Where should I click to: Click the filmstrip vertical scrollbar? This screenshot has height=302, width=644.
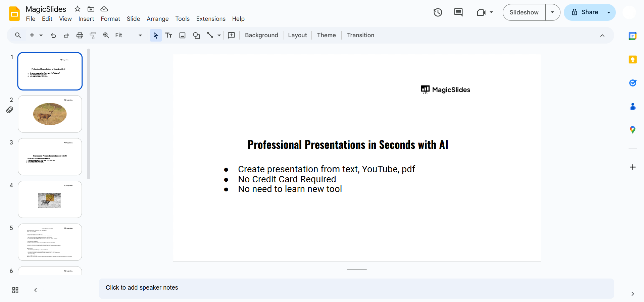point(89,114)
